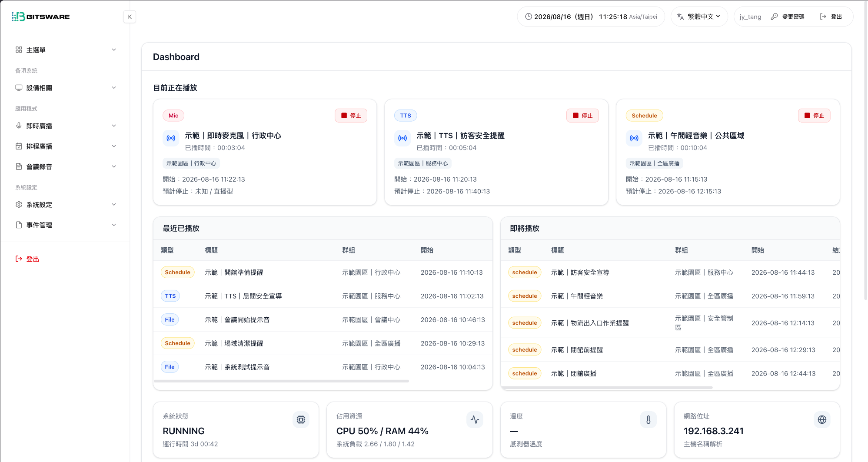Click the language translate icon

pyautogui.click(x=681, y=17)
